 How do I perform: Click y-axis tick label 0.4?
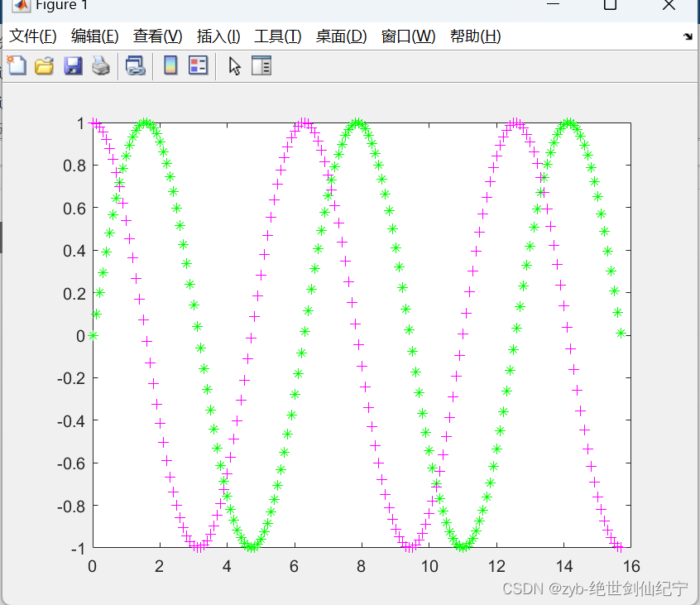[74, 251]
